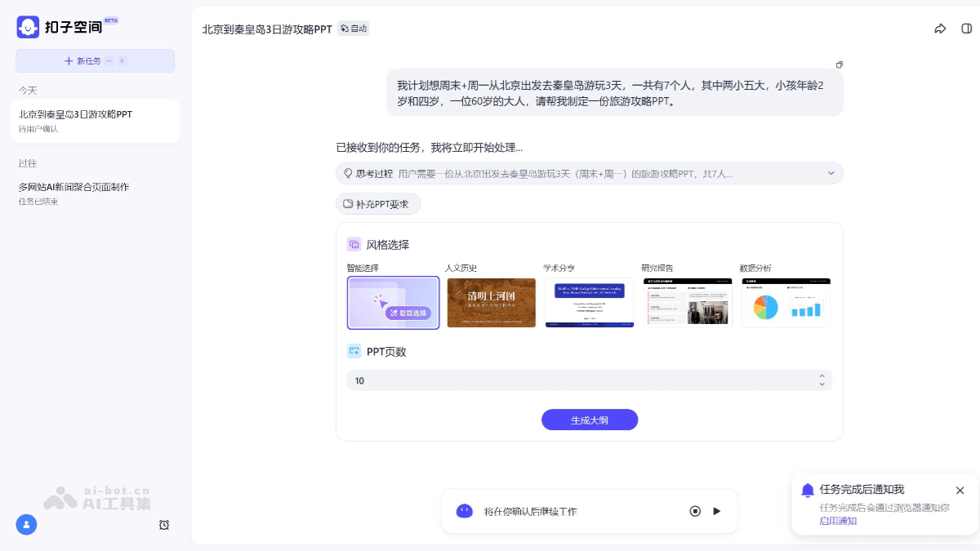The image size is (980, 551).
Task: Click the share icon at top right
Action: click(x=940, y=27)
